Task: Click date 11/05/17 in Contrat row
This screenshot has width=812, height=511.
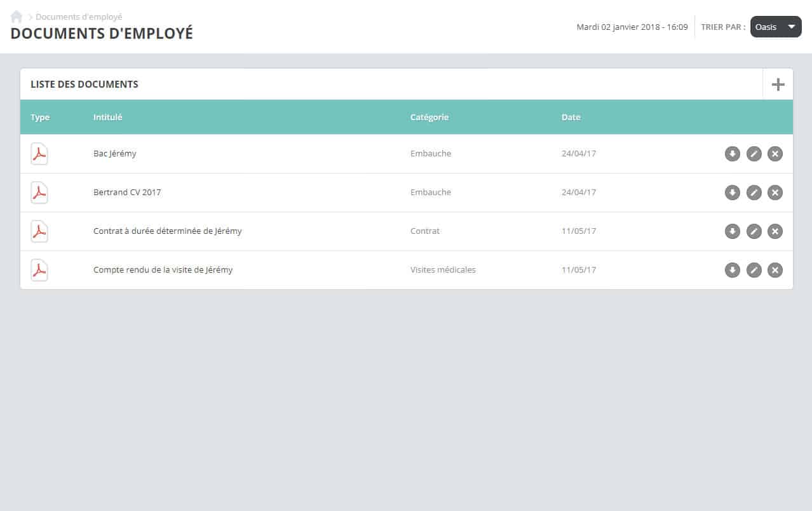Action: 579,231
